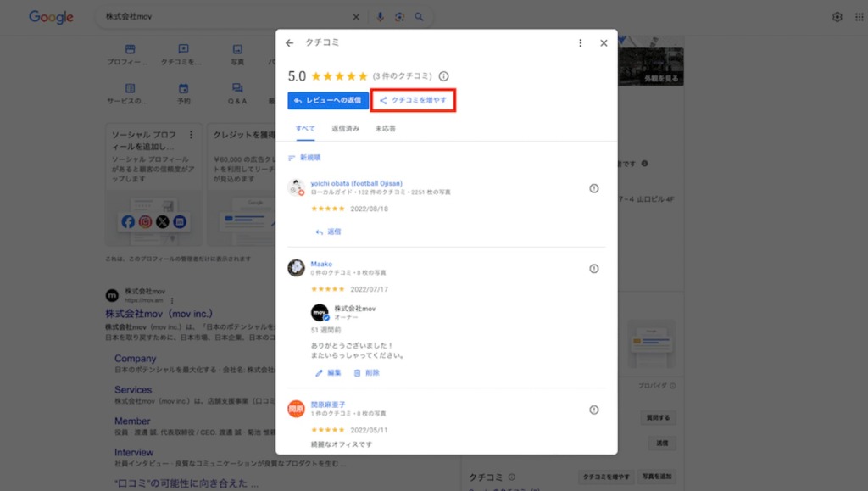The image size is (868, 491).
Task: Switch to the 返信済み tab
Action: (x=345, y=129)
